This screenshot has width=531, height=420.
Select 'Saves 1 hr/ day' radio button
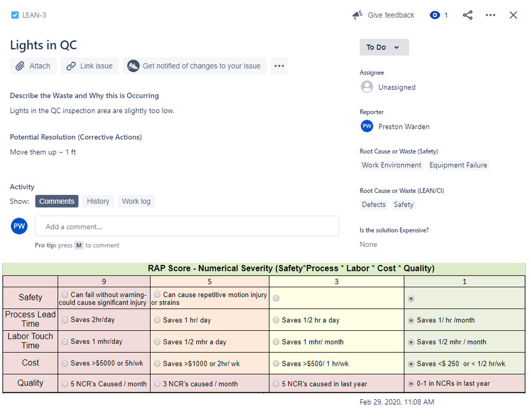point(157,320)
